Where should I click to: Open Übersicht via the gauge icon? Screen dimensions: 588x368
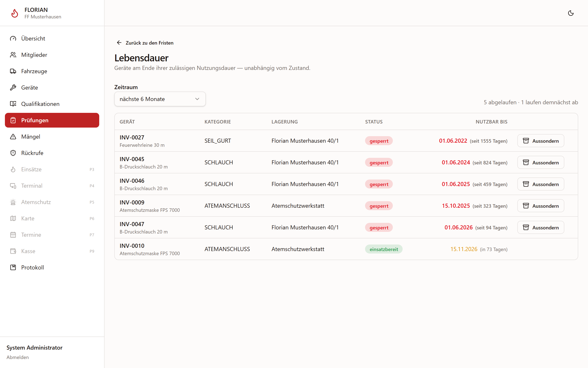click(13, 38)
